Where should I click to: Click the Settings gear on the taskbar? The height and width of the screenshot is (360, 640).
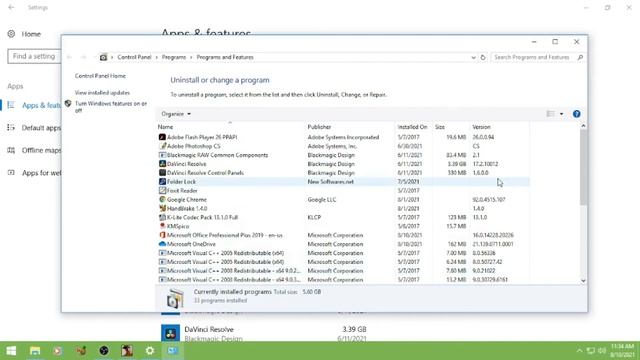[x=150, y=351]
